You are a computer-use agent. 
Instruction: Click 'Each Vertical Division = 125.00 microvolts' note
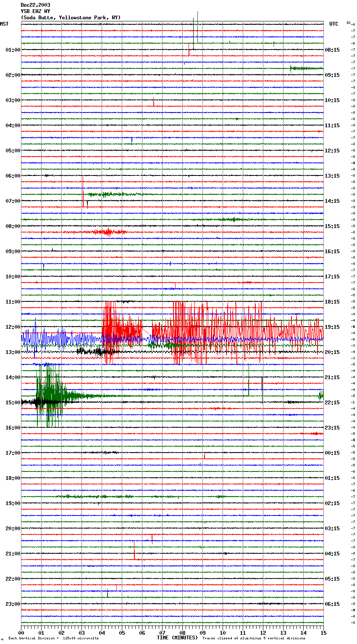click(54, 638)
